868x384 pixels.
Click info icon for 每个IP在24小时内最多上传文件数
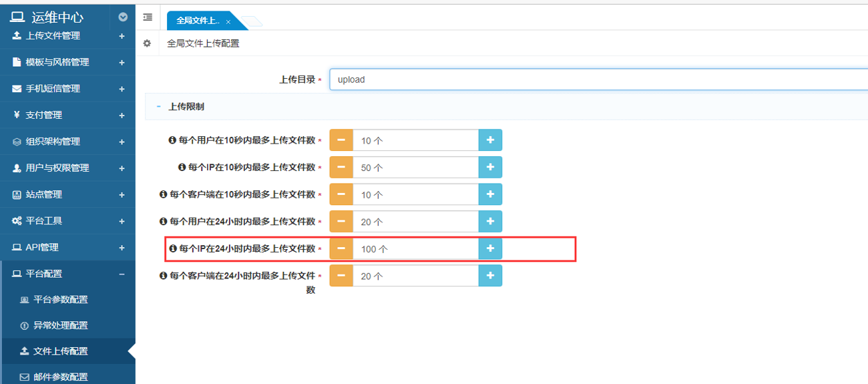(x=173, y=248)
